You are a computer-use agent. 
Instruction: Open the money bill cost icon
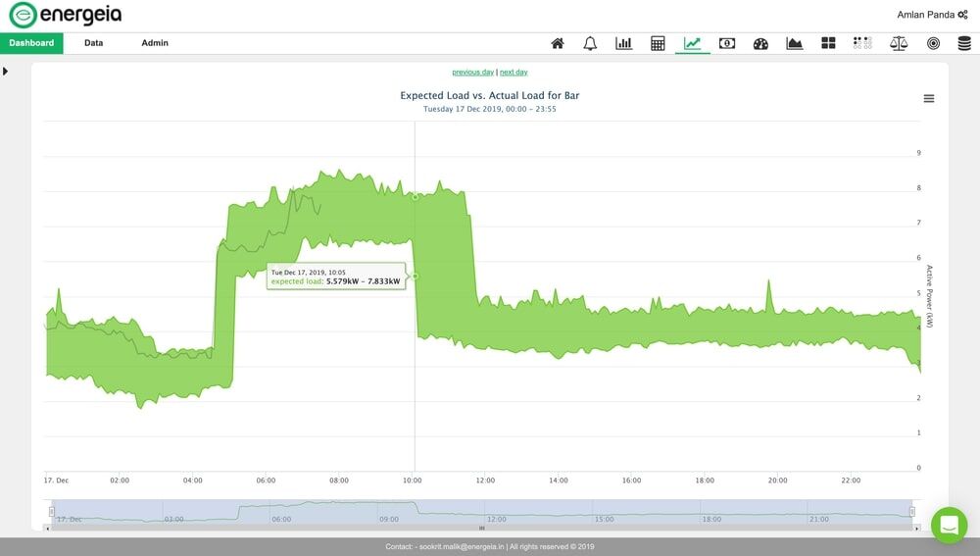coord(727,43)
